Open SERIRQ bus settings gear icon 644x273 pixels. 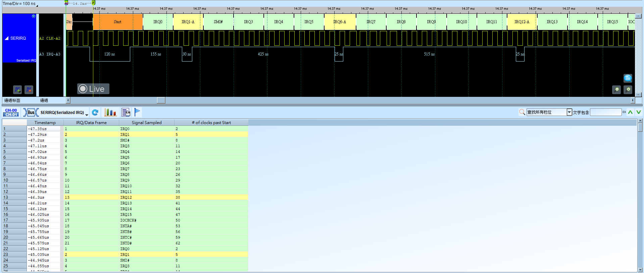tap(34, 16)
